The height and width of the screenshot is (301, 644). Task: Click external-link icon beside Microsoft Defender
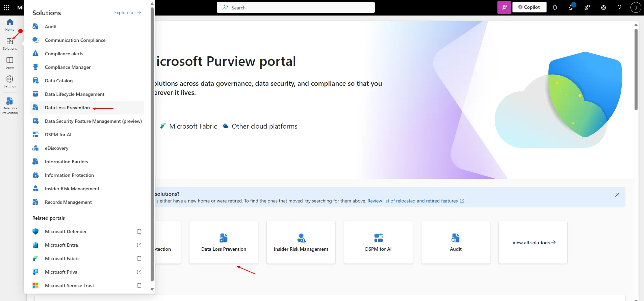tap(139, 231)
